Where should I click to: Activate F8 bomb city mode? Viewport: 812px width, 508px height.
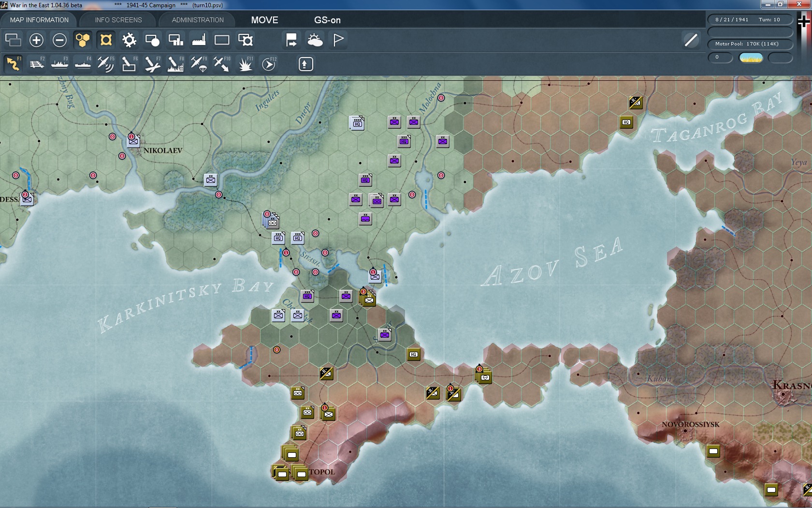coord(175,64)
